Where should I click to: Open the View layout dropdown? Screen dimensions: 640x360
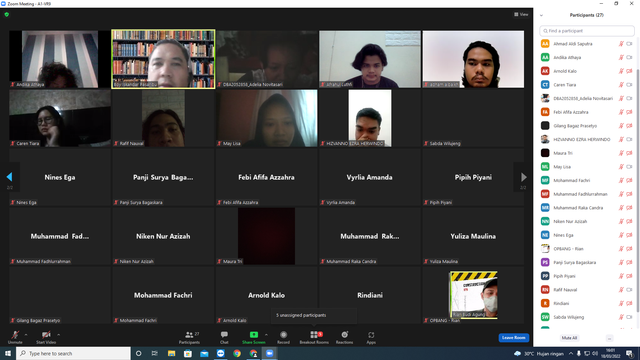521,14
